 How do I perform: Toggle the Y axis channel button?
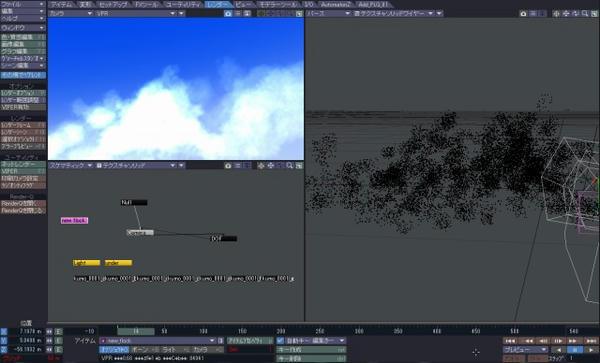pyautogui.click(x=4, y=340)
